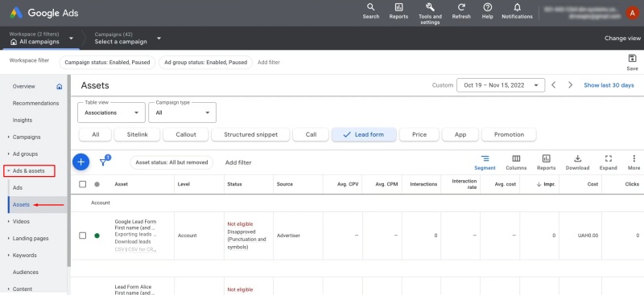Click the Overview home icon

tap(59, 87)
